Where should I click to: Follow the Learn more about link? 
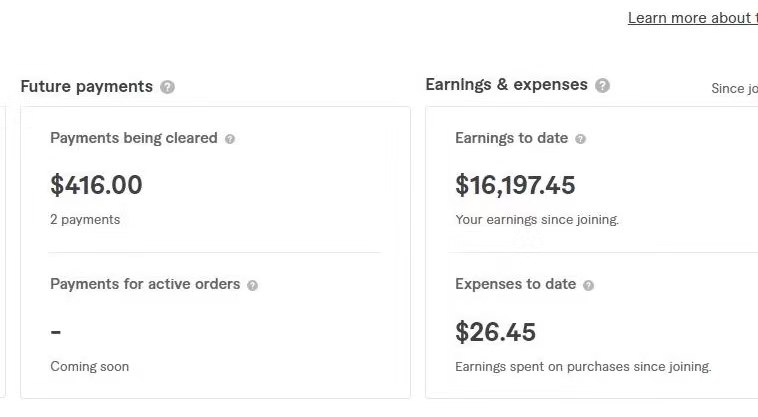tap(691, 18)
